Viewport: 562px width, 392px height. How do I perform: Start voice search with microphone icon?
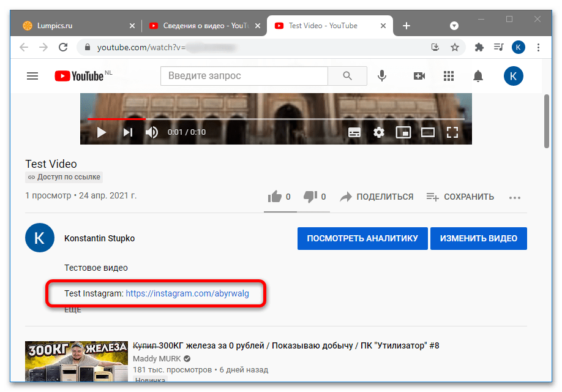tap(382, 76)
